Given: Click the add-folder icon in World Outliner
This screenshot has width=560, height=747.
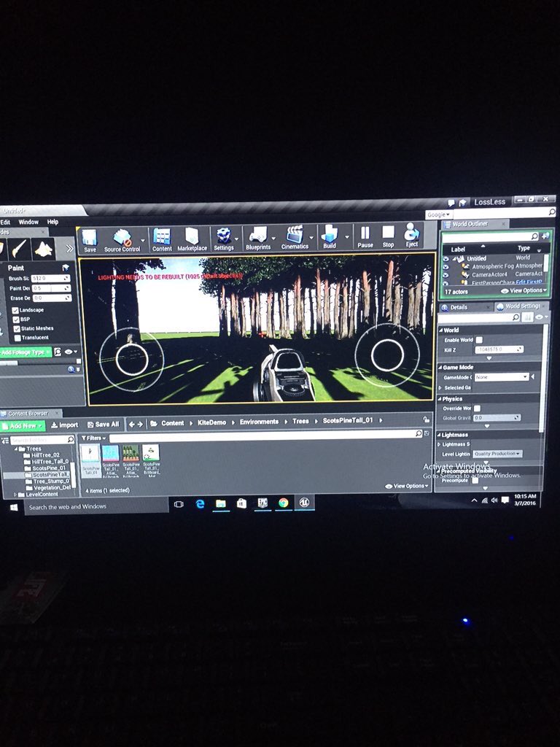Looking at the screenshot, I should [545, 236].
